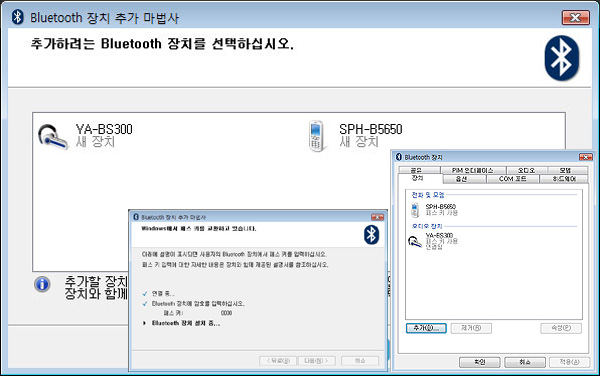Open the 하드웨어 tab
Image resolution: width=600 pixels, height=376 pixels.
(x=564, y=179)
